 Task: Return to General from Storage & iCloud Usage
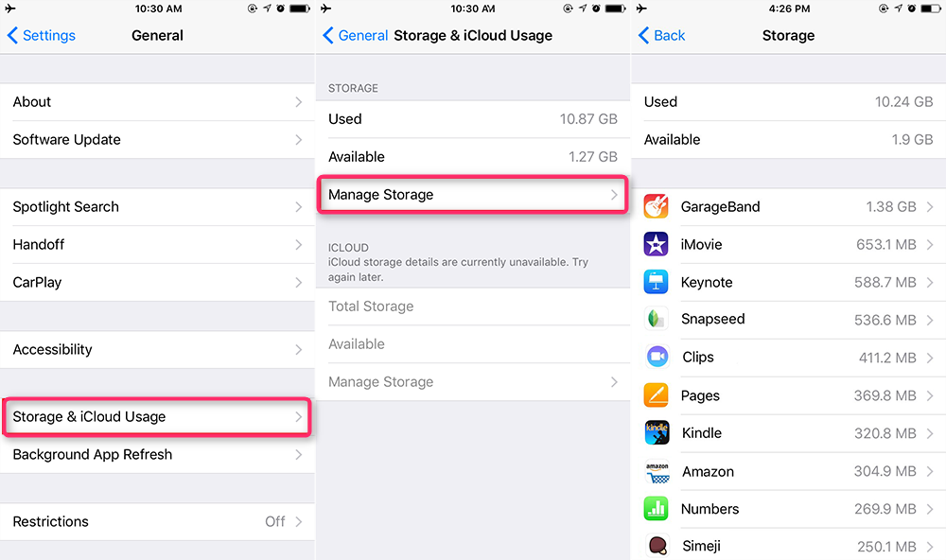356,36
